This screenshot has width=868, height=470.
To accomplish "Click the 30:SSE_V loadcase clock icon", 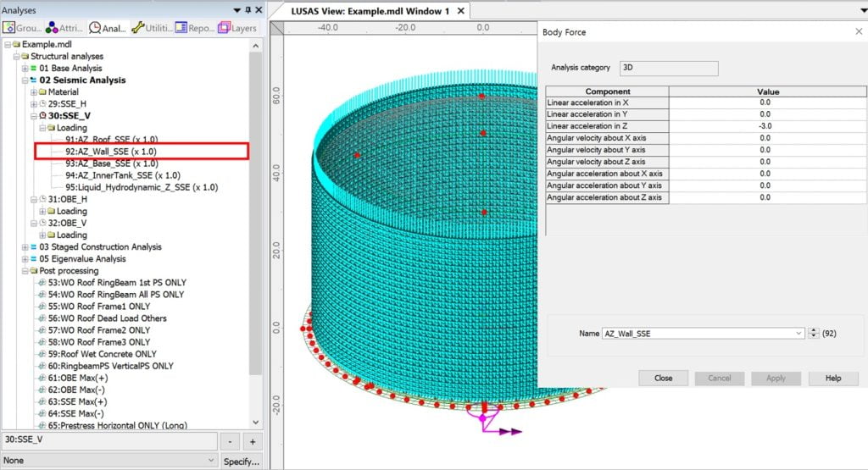I will pyautogui.click(x=43, y=116).
